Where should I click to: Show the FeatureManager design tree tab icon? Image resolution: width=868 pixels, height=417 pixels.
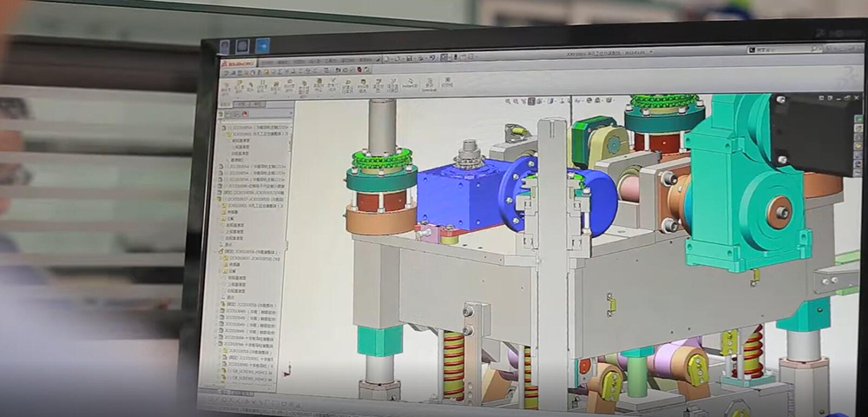(x=220, y=114)
